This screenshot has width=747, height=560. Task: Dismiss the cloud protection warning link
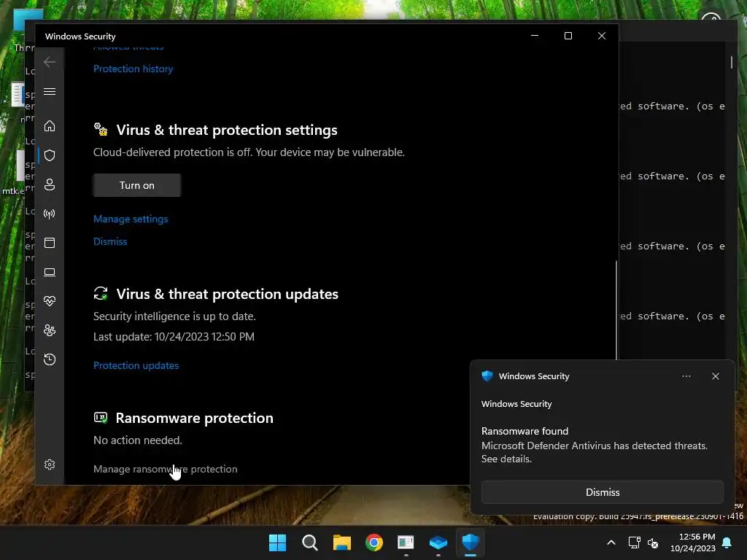[110, 241]
